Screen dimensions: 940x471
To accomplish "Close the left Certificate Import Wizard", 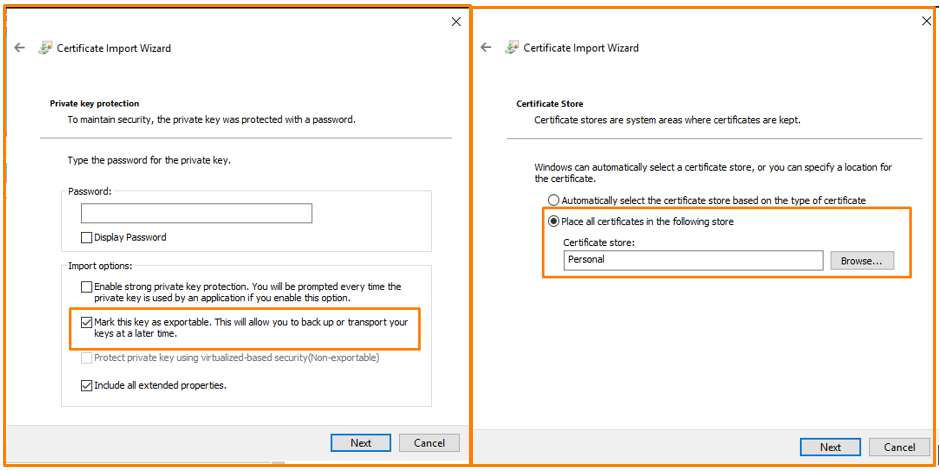I will 457,21.
